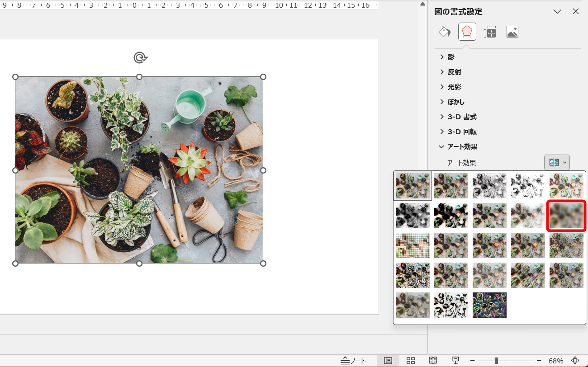
Task: Select Normal view icon in status bar
Action: click(388, 360)
